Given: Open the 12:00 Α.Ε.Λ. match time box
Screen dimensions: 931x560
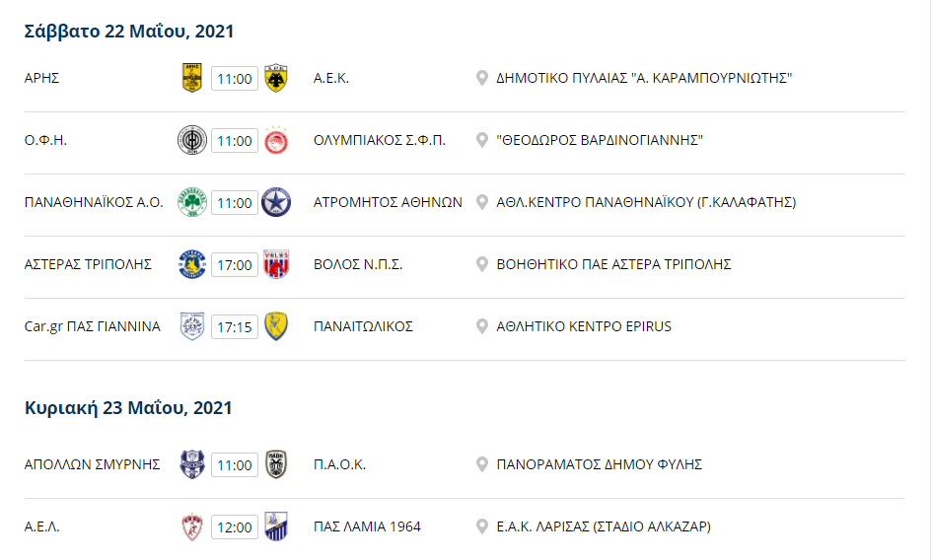Looking at the screenshot, I should pos(235,526).
